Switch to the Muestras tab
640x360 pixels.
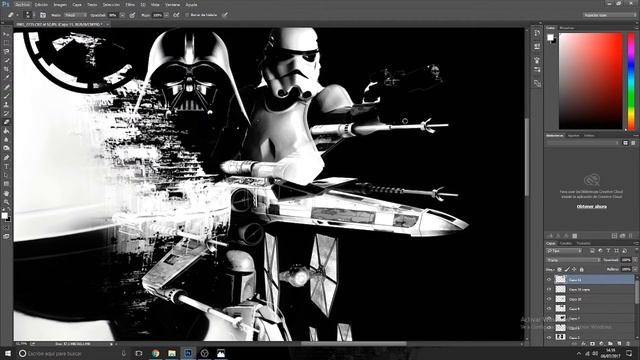(567, 28)
